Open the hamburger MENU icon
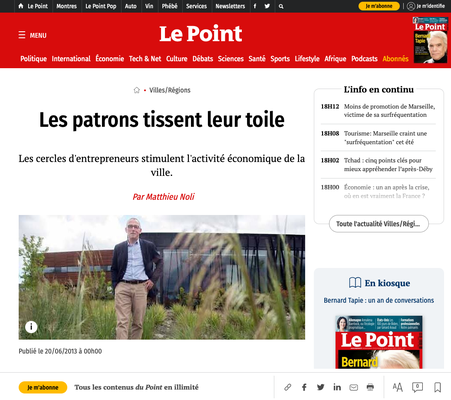451x400 pixels. pyautogui.click(x=22, y=35)
